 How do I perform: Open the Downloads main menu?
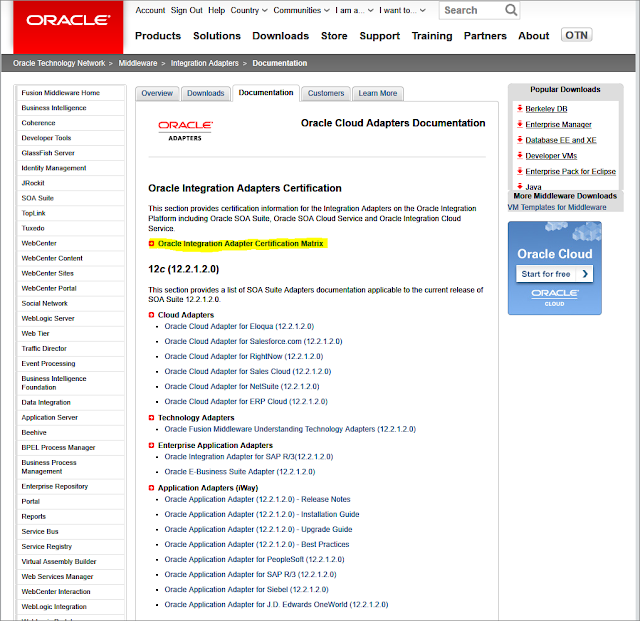pyautogui.click(x=280, y=36)
